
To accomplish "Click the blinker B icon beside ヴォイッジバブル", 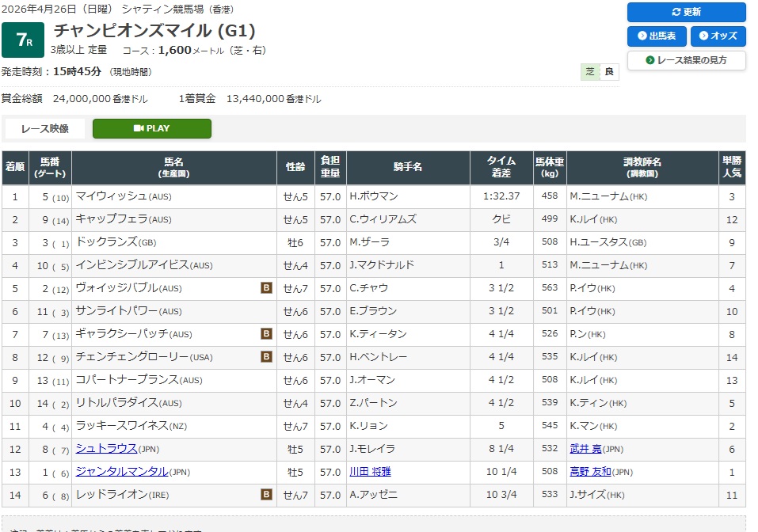I will pos(267,288).
